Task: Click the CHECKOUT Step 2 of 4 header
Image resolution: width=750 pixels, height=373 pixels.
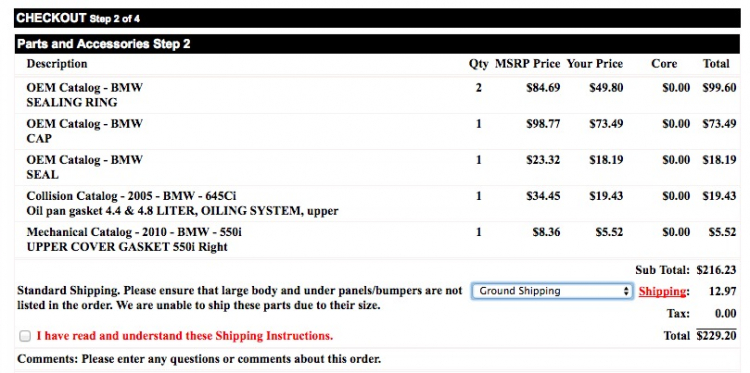Action: [78, 19]
